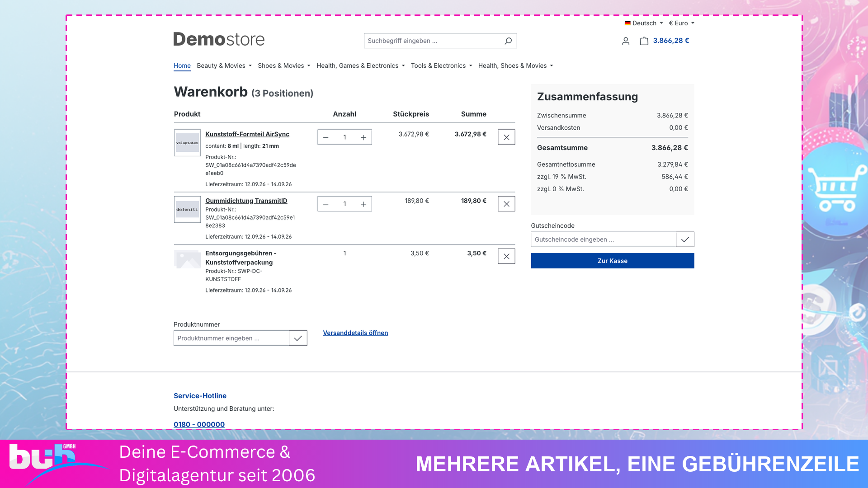Expand Beauty & Movies menu
868x488 pixels.
point(224,66)
